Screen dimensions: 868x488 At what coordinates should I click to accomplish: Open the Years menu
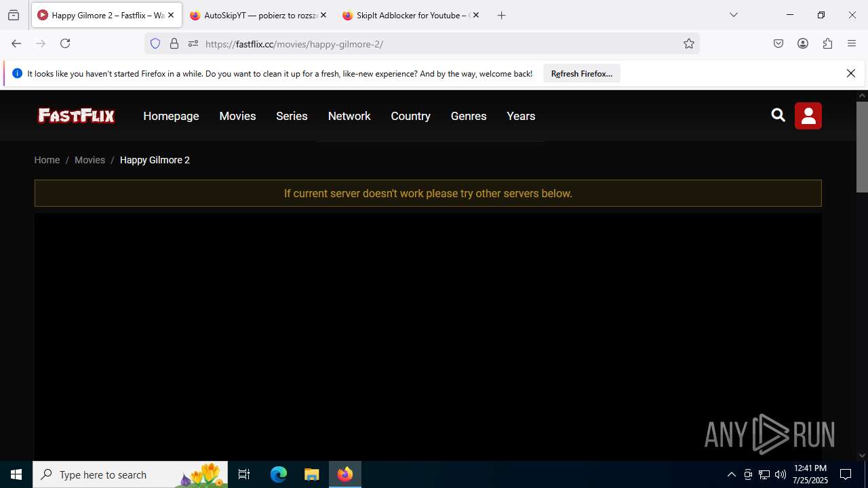pyautogui.click(x=521, y=116)
